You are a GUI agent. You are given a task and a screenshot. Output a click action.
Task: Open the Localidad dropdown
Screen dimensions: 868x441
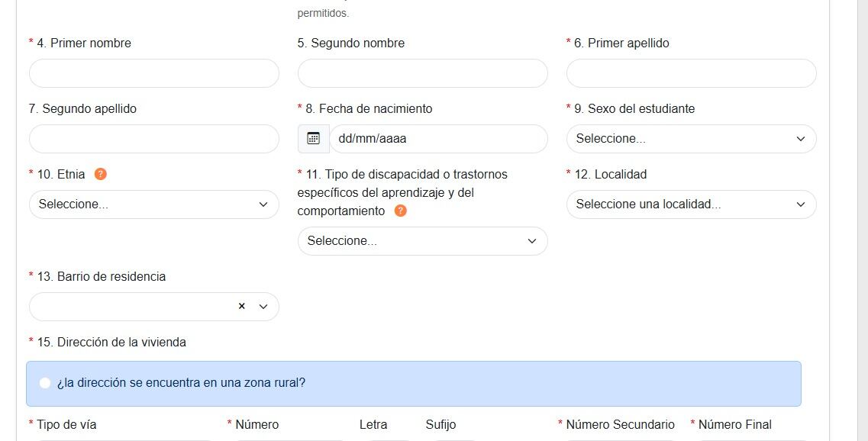tap(691, 204)
